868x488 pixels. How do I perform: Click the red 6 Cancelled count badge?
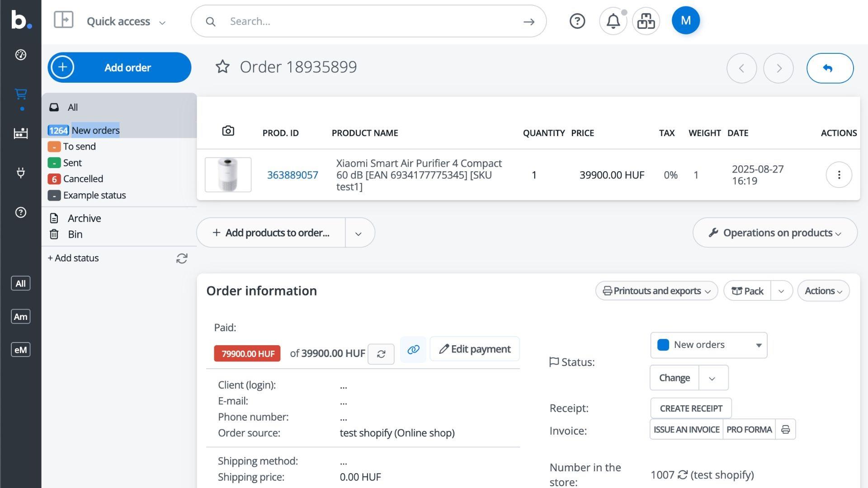pyautogui.click(x=54, y=179)
